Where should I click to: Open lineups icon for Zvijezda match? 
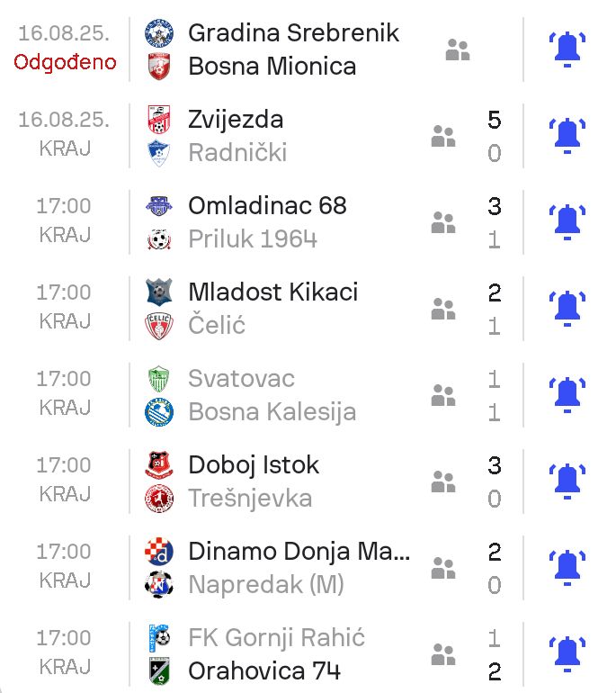coord(443,136)
